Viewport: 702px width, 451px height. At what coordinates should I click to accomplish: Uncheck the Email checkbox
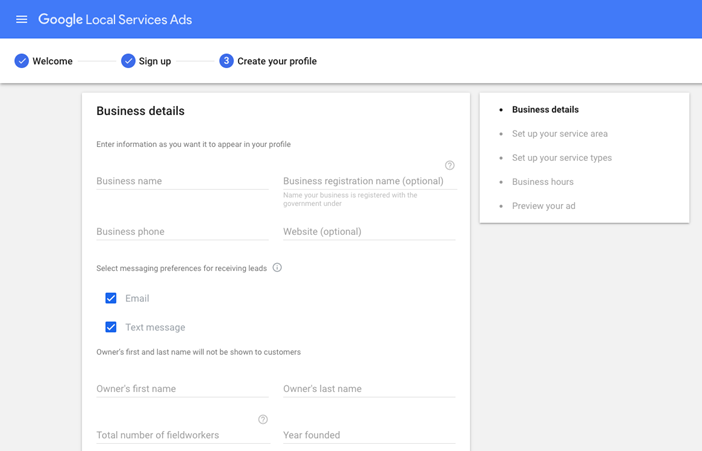111,298
